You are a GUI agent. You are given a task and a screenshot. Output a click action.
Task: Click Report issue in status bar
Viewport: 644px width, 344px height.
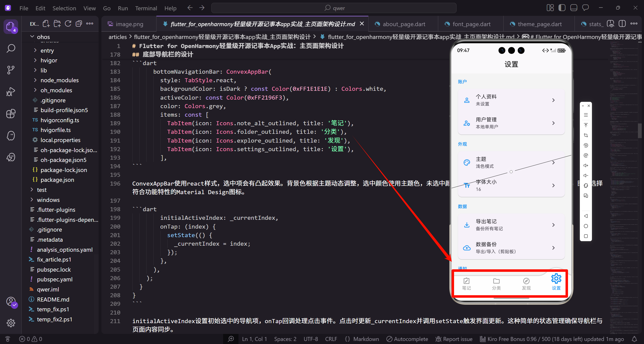point(454,339)
